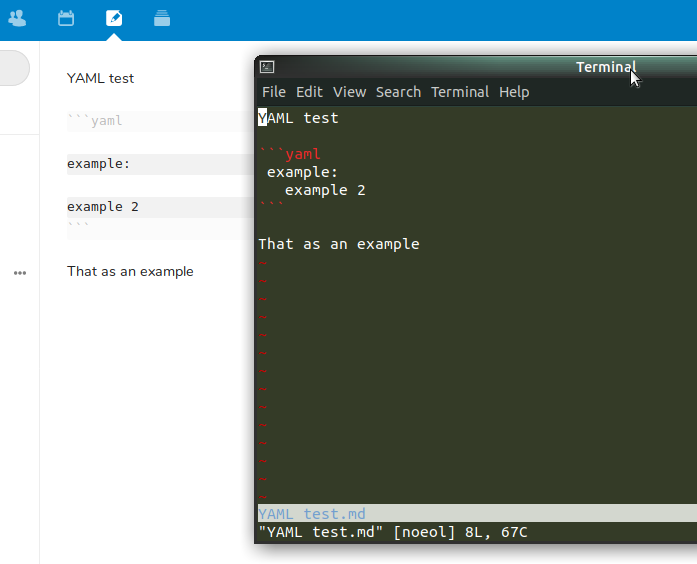Click 'That as an example' line in vim
Viewport: 697px width, 564px height.
click(339, 244)
